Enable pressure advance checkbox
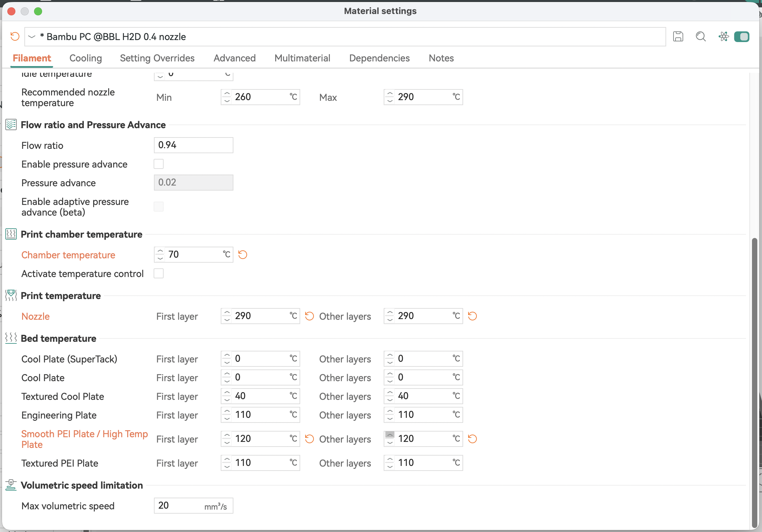 coord(159,164)
